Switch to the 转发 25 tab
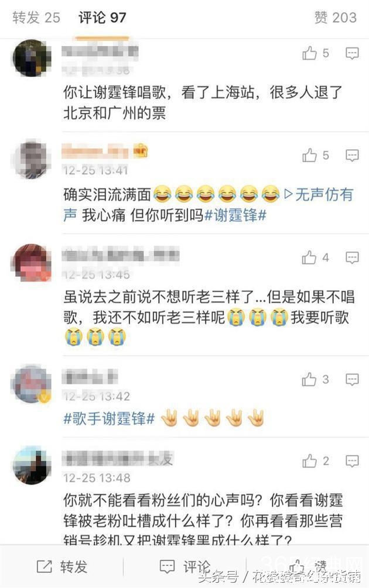 pyautogui.click(x=36, y=17)
